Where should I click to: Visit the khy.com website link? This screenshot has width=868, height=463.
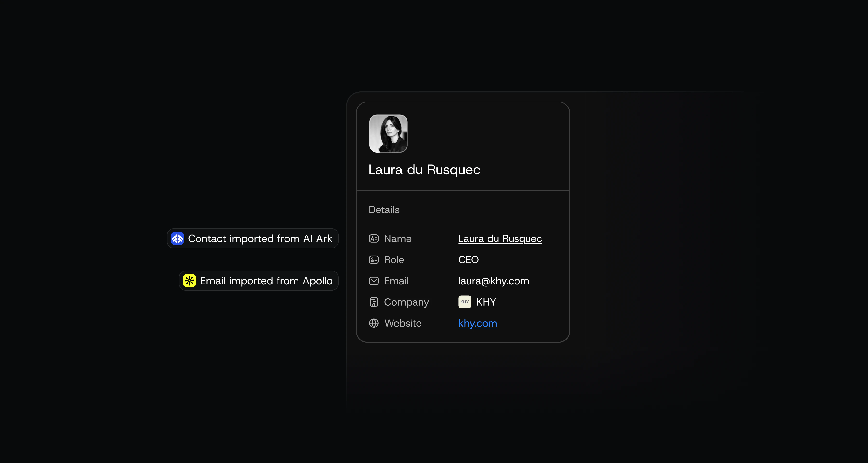click(x=478, y=323)
